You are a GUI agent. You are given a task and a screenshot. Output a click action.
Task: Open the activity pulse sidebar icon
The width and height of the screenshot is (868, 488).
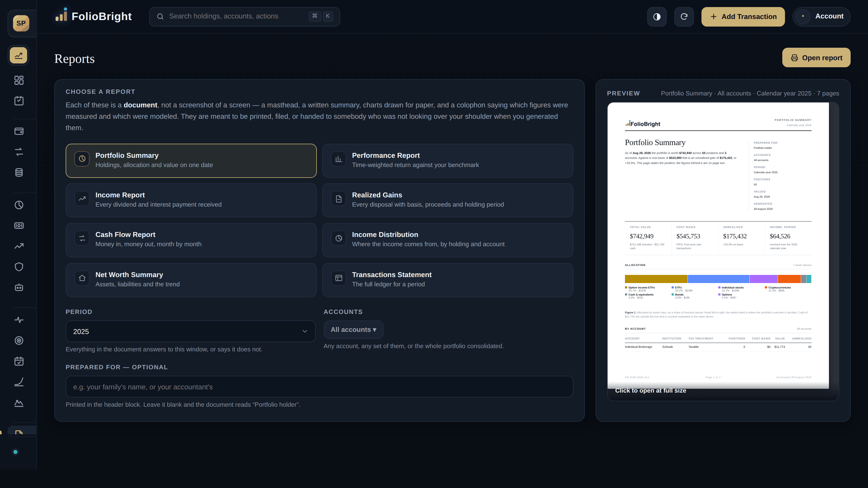(19, 320)
